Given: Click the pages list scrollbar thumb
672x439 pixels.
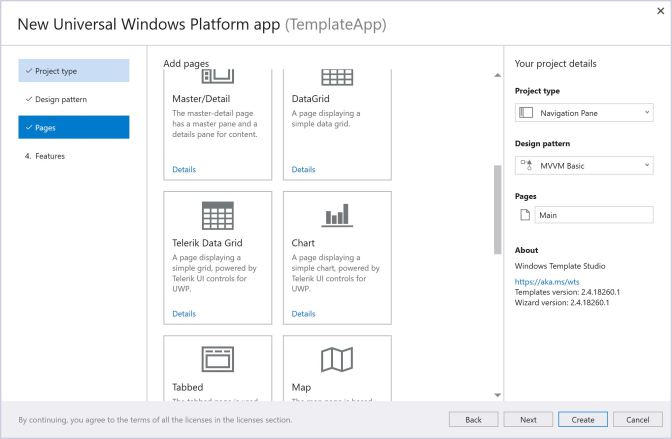Looking at the screenshot, I should coord(498,209).
